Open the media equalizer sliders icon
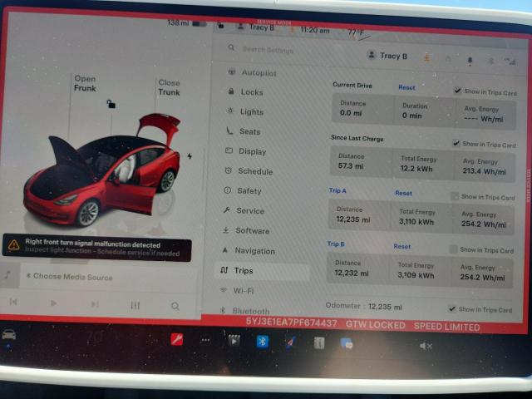 coord(135,305)
